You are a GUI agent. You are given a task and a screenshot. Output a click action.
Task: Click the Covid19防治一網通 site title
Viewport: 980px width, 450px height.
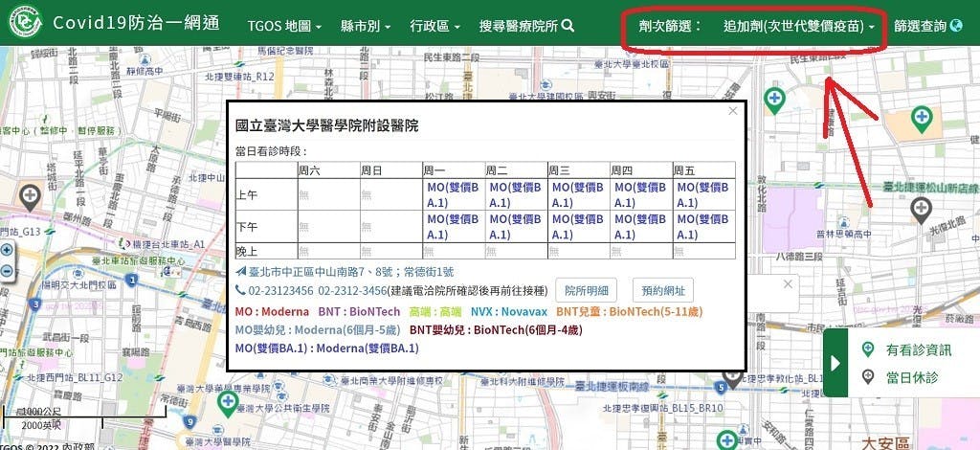click(136, 23)
